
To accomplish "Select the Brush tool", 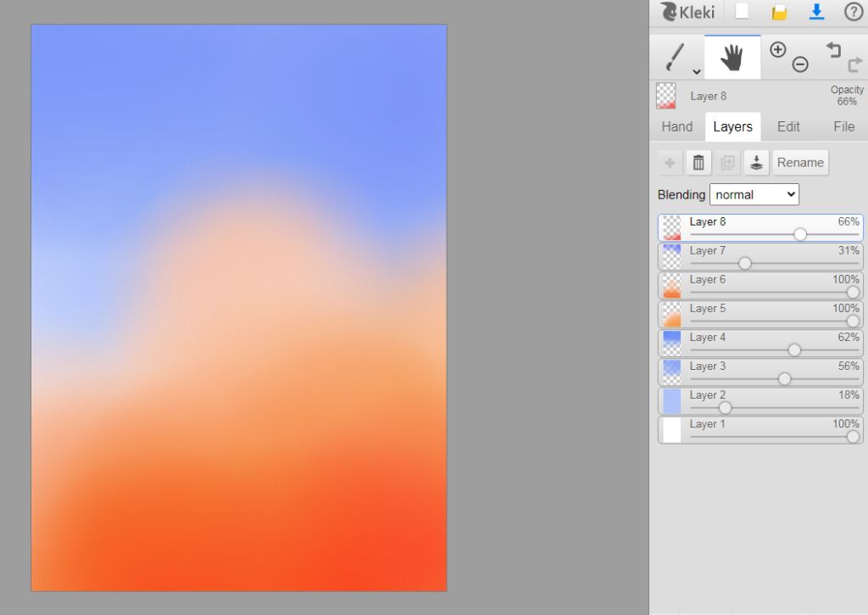I will click(674, 57).
